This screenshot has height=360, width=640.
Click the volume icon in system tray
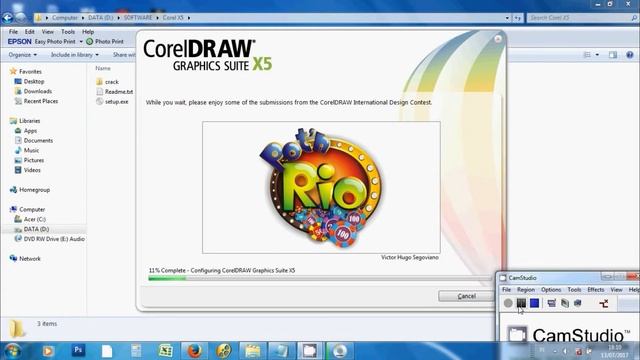coord(565,351)
